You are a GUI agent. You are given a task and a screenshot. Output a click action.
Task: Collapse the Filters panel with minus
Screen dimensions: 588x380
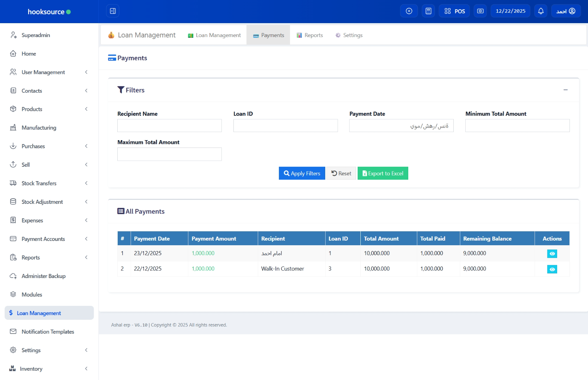(565, 90)
